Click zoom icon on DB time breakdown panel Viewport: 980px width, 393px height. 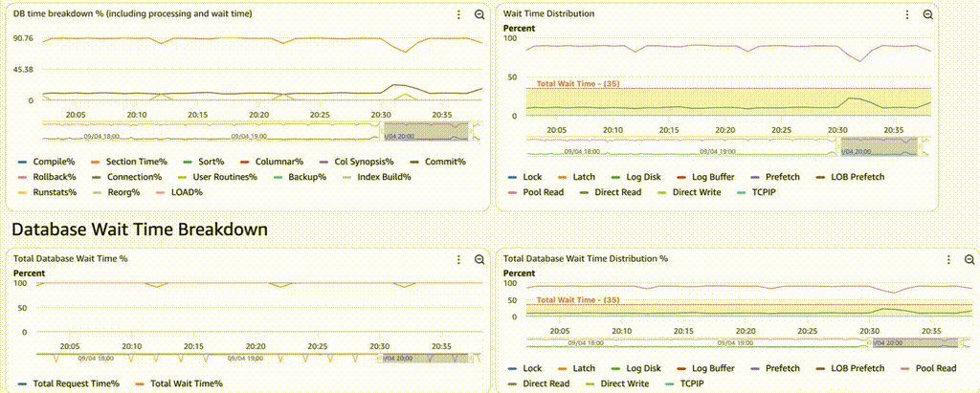(x=480, y=15)
